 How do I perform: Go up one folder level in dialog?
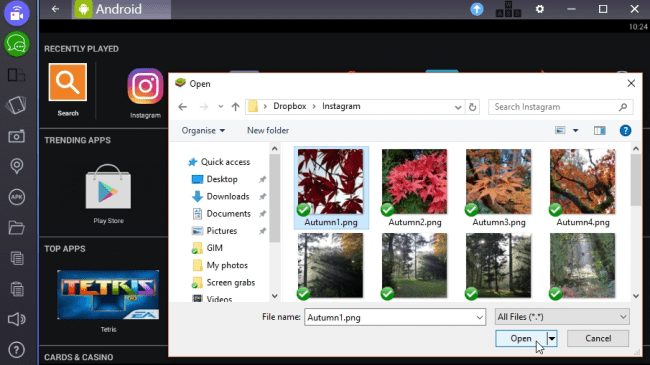[235, 107]
